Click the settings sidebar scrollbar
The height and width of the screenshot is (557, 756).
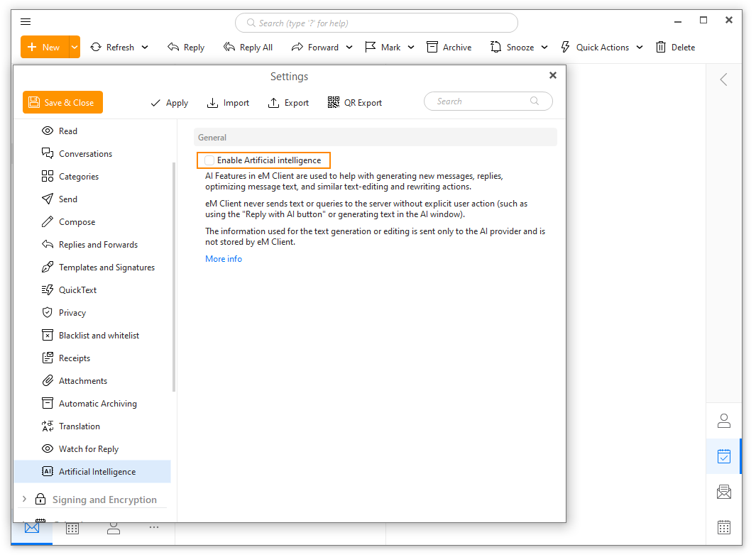click(x=174, y=277)
